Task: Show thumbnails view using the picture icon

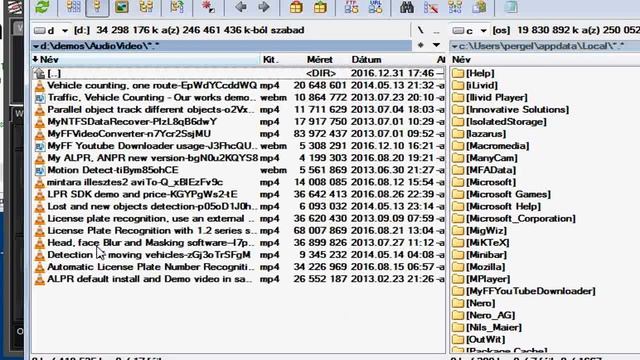Action: [x=122, y=7]
